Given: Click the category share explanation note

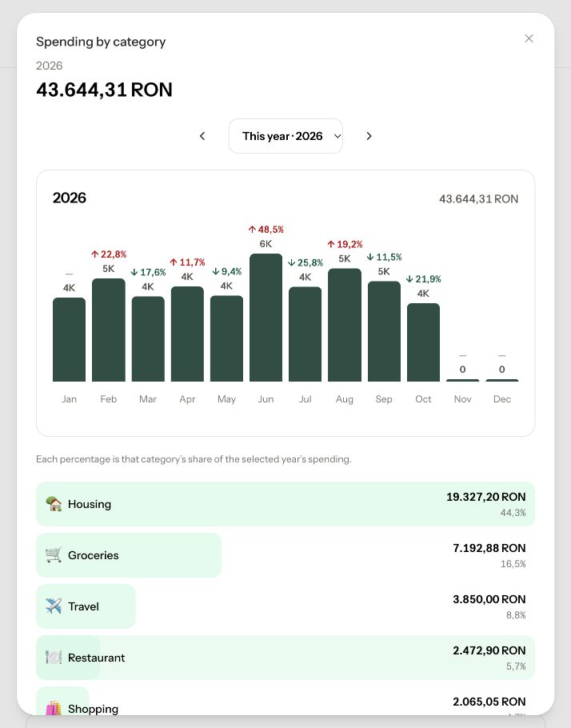Looking at the screenshot, I should coord(194,459).
